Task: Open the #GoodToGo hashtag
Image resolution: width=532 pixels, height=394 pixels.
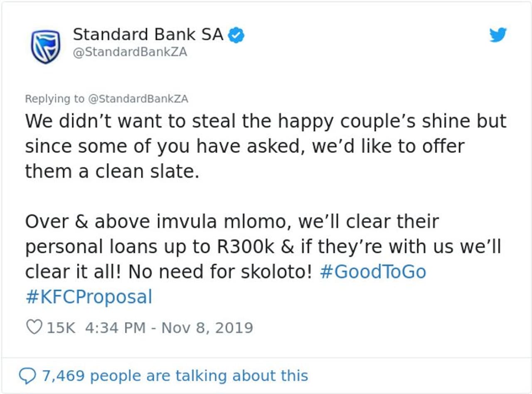Action: [x=373, y=272]
